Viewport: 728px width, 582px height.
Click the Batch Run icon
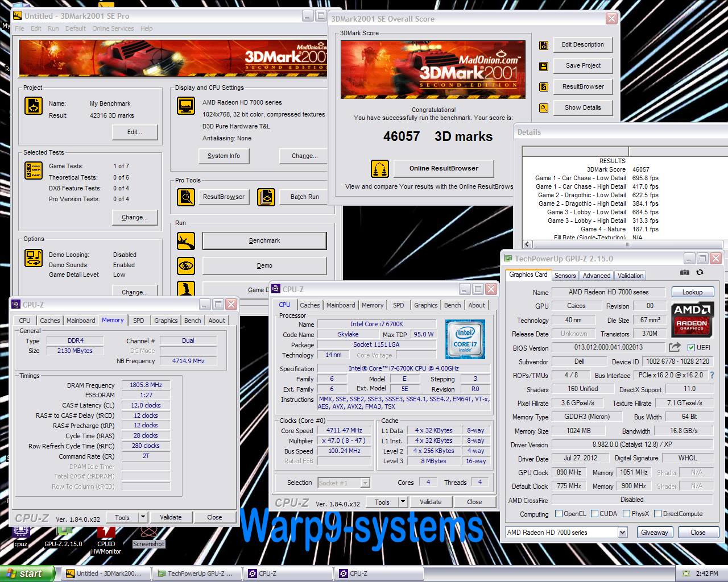(266, 197)
